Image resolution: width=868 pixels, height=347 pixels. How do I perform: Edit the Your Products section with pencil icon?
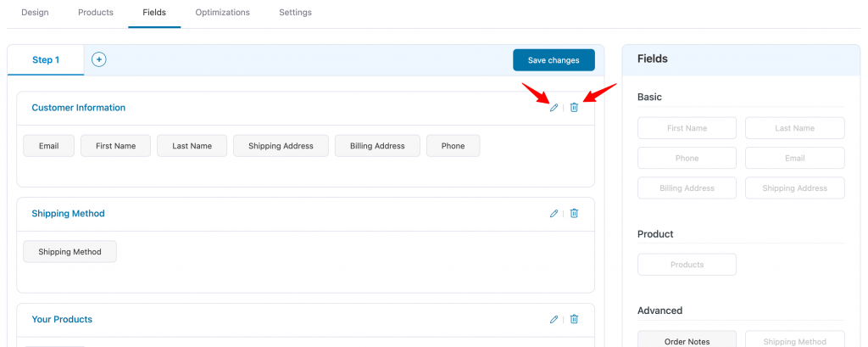pyautogui.click(x=554, y=319)
